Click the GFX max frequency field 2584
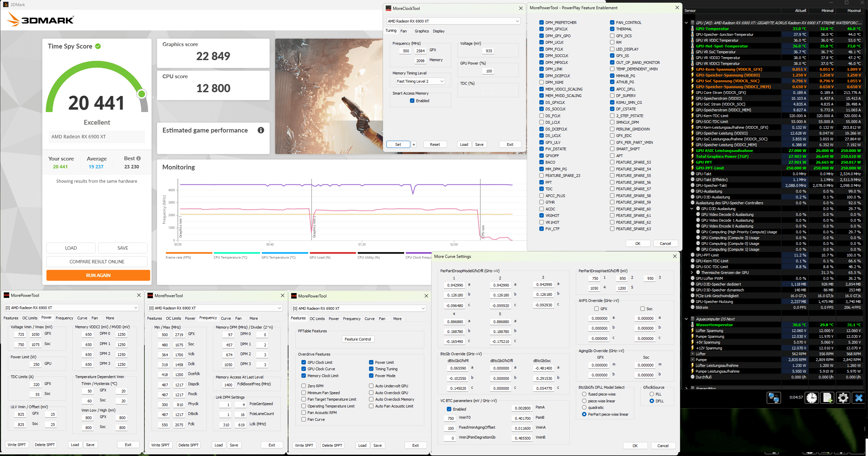This screenshot has width=868, height=456. click(421, 51)
